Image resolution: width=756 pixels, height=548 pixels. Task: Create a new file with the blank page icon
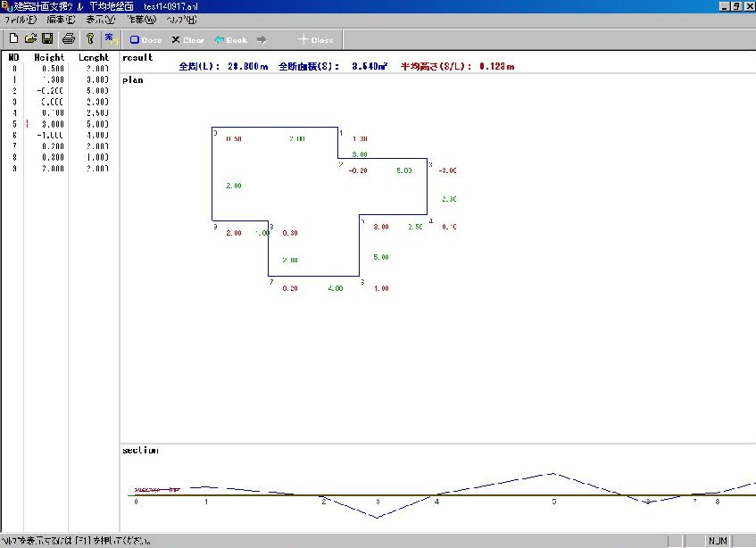point(13,38)
